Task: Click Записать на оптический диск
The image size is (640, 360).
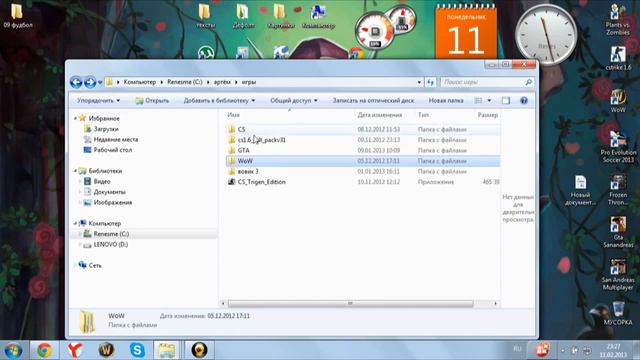Action: [373, 100]
